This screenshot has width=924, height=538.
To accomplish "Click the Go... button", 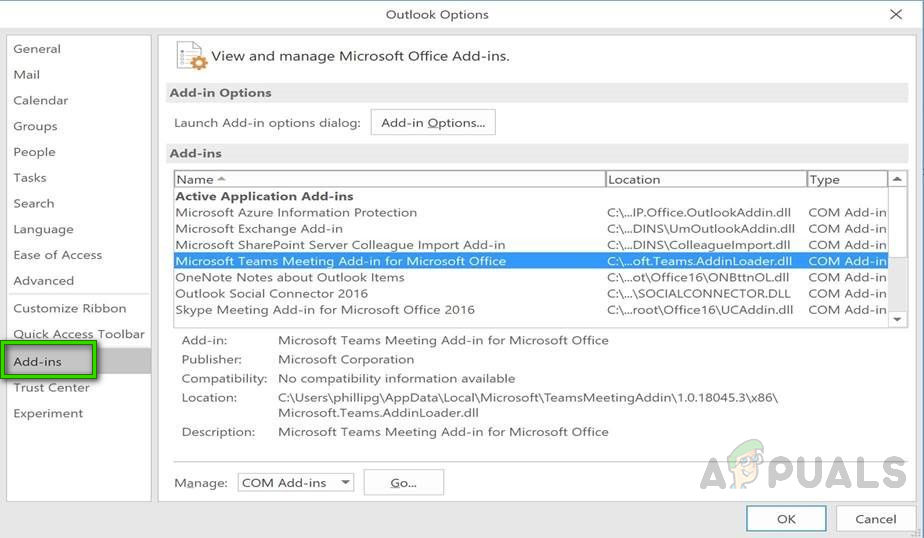I will 403,482.
